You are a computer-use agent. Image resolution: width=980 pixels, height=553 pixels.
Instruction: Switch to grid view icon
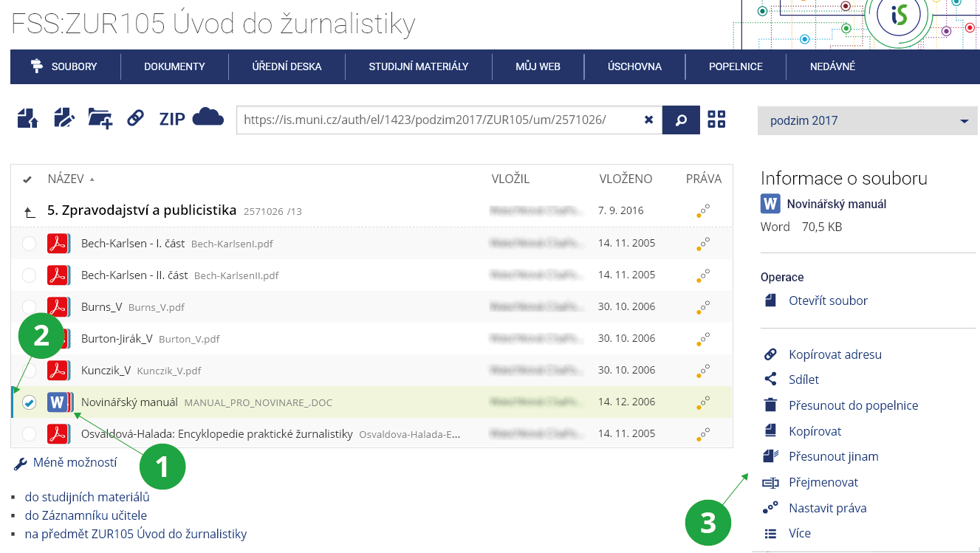tap(716, 120)
